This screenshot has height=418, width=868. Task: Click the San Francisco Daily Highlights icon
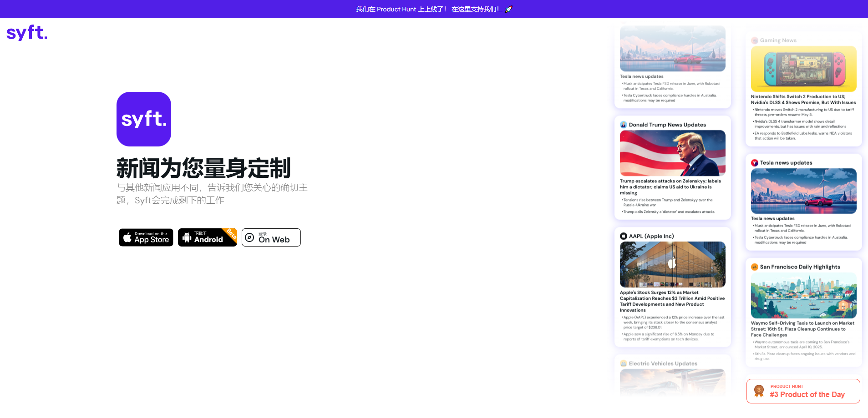(x=755, y=267)
